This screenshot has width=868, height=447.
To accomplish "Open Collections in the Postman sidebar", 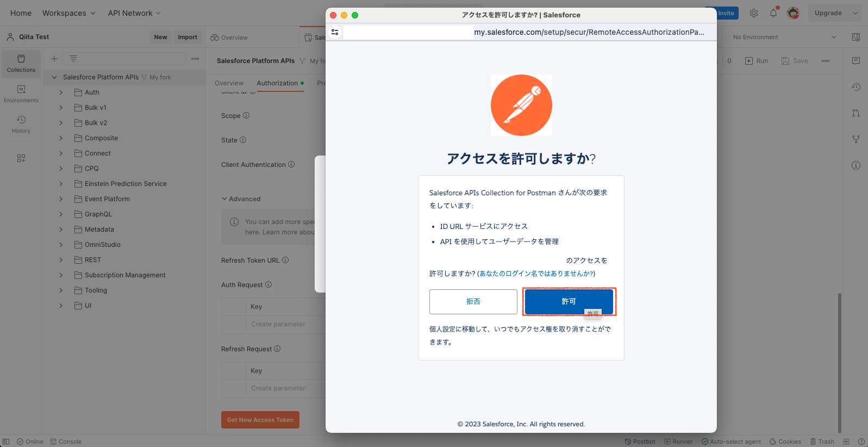I will pyautogui.click(x=21, y=64).
